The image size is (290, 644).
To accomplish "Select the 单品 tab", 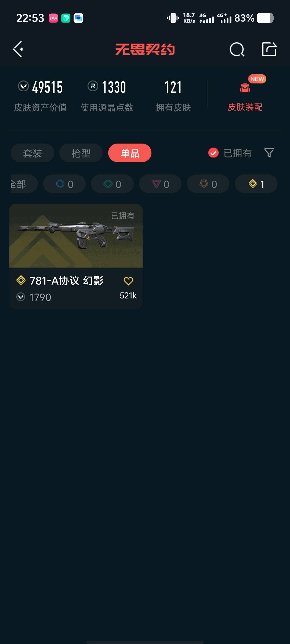I will click(x=130, y=153).
